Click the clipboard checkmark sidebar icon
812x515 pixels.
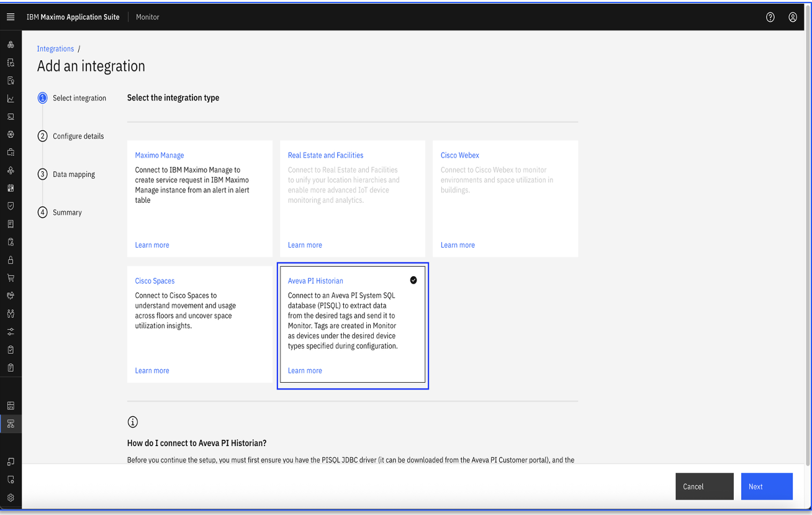11,349
